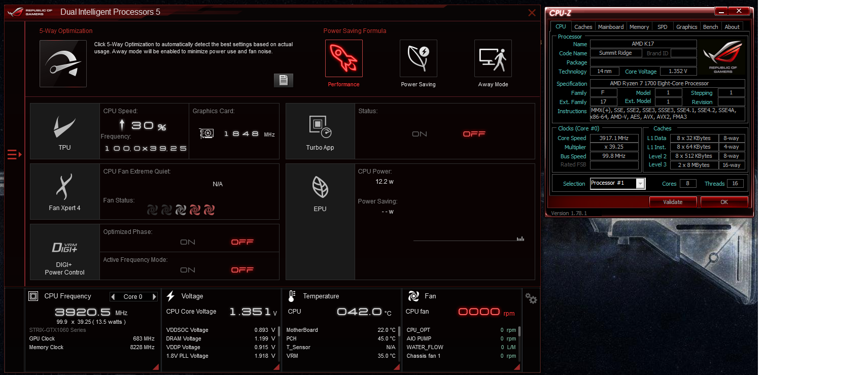Go to previous core with left arrow
This screenshot has height=375, width=868.
pos(113,297)
